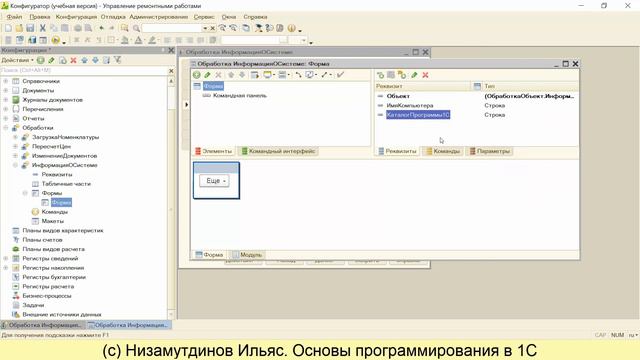Image resolution: width=640 pixels, height=360 pixels.
Task: Switch to the Параметры tab
Action: [x=490, y=151]
